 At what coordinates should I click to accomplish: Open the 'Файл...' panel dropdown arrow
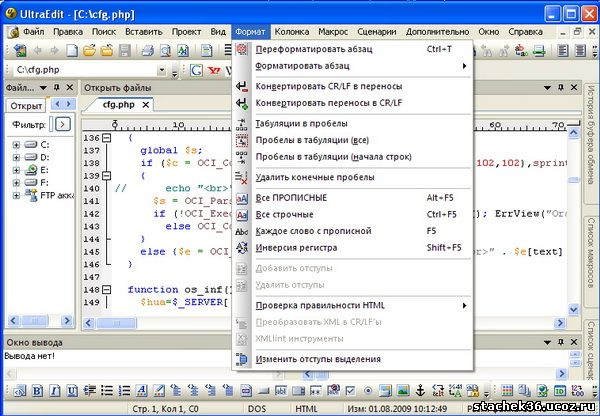tap(43, 88)
